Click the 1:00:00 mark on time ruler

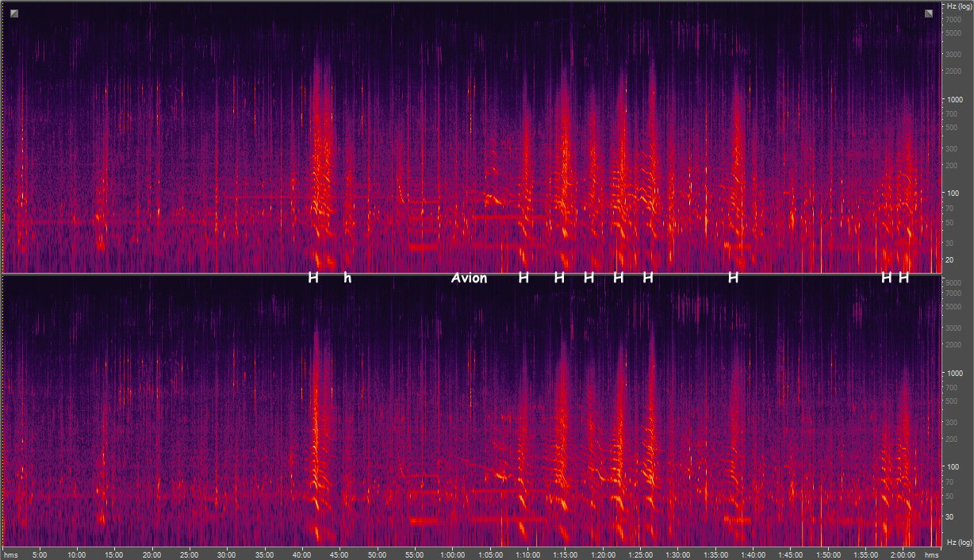click(x=452, y=554)
